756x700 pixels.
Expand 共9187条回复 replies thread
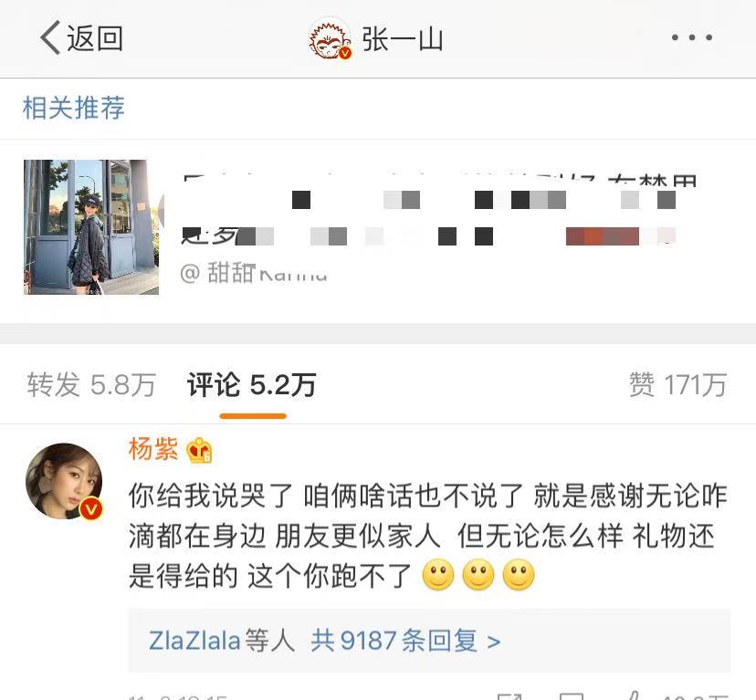[x=405, y=641]
